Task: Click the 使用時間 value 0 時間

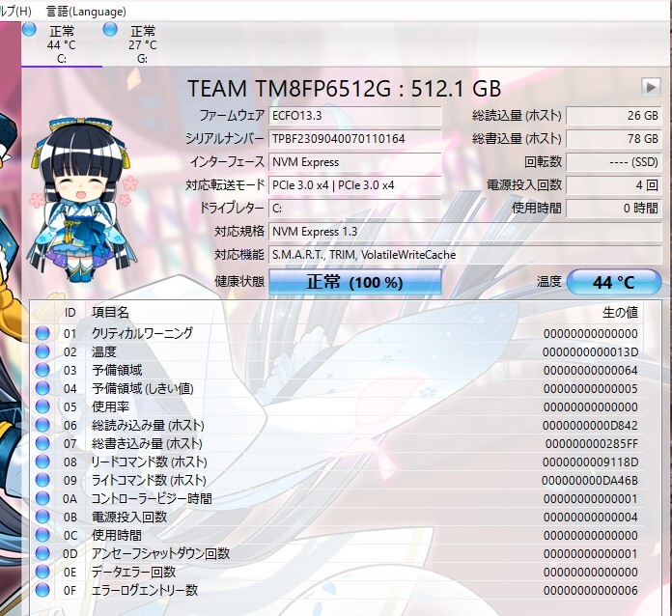Action: tap(614, 208)
